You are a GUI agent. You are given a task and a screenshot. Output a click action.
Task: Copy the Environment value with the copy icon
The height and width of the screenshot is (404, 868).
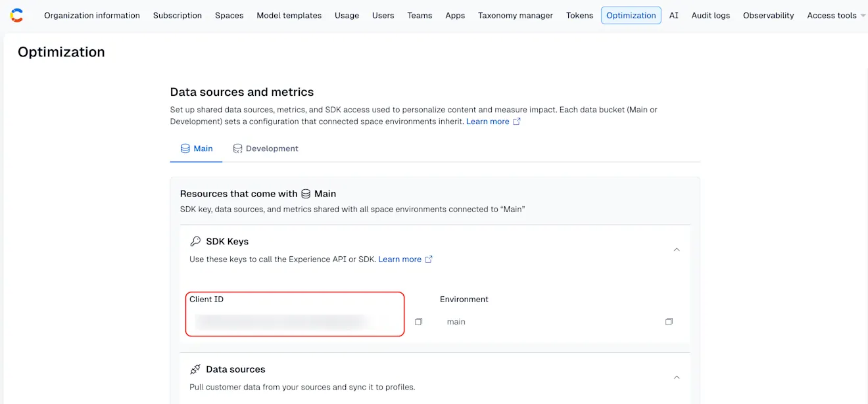pyautogui.click(x=669, y=321)
